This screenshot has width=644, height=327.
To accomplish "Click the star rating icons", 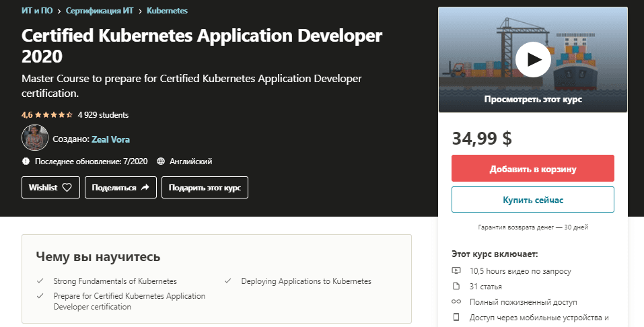I will [x=55, y=115].
